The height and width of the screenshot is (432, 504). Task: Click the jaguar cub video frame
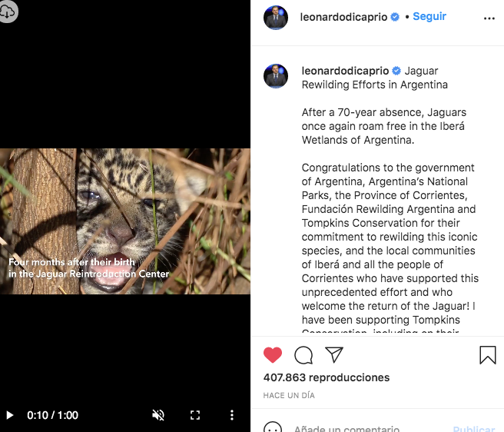pos(125,221)
